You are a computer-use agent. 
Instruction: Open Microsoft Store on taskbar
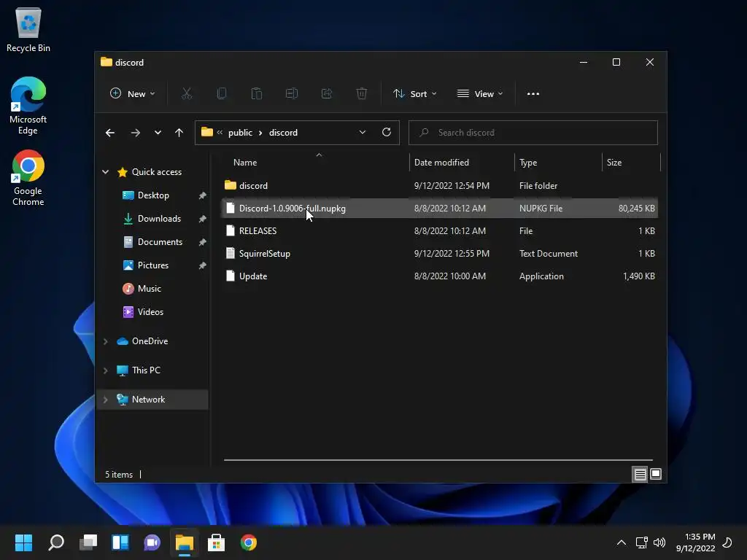click(216, 542)
